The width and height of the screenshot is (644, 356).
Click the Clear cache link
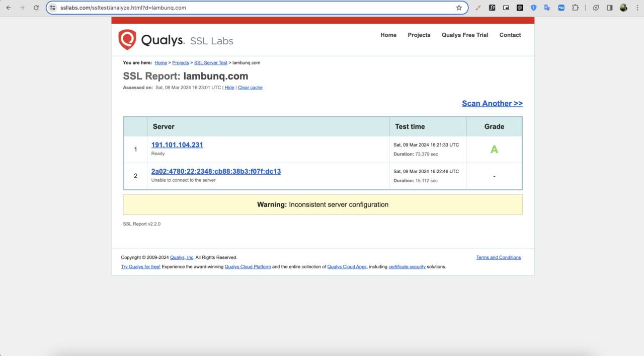(250, 88)
